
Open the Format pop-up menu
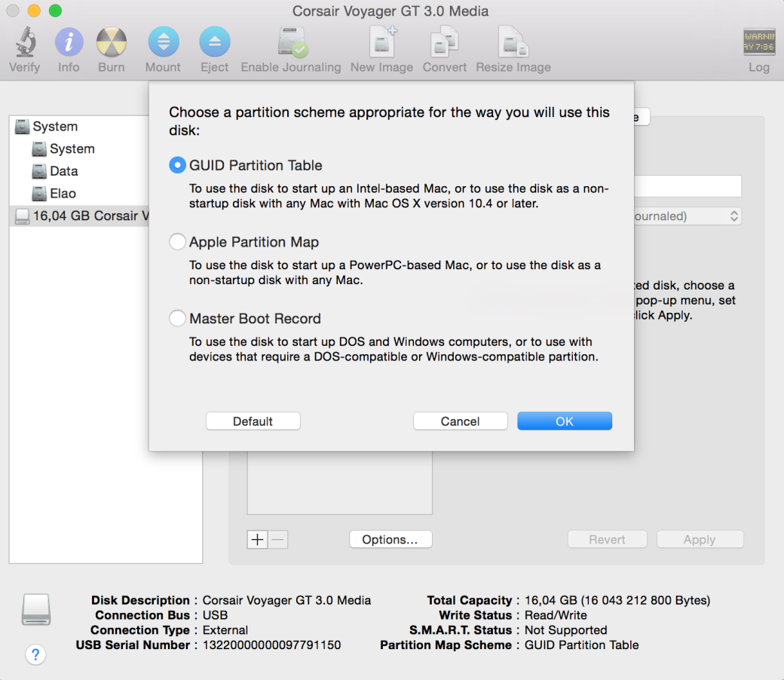click(688, 216)
